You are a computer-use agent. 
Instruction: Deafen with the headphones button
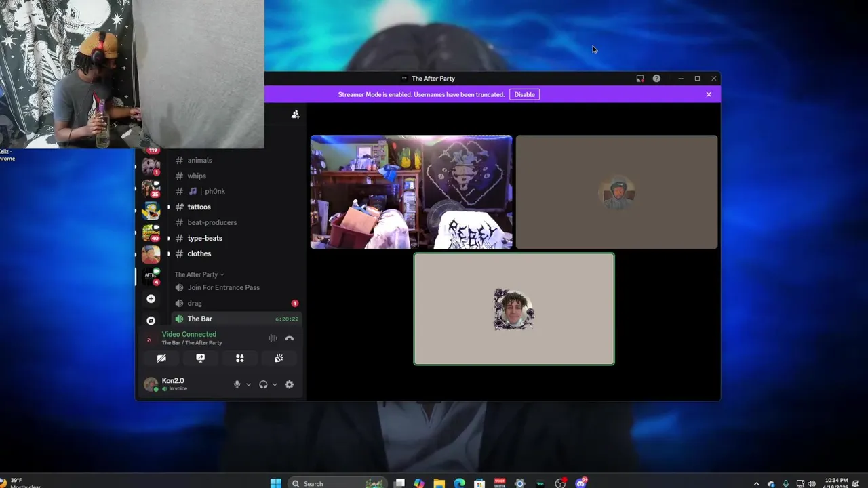click(x=263, y=384)
